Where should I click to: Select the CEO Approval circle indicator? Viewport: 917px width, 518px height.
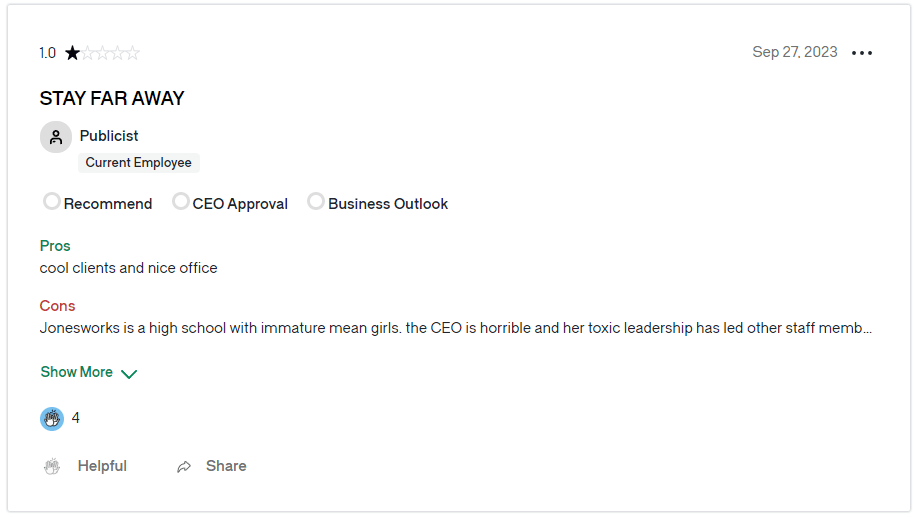[181, 201]
